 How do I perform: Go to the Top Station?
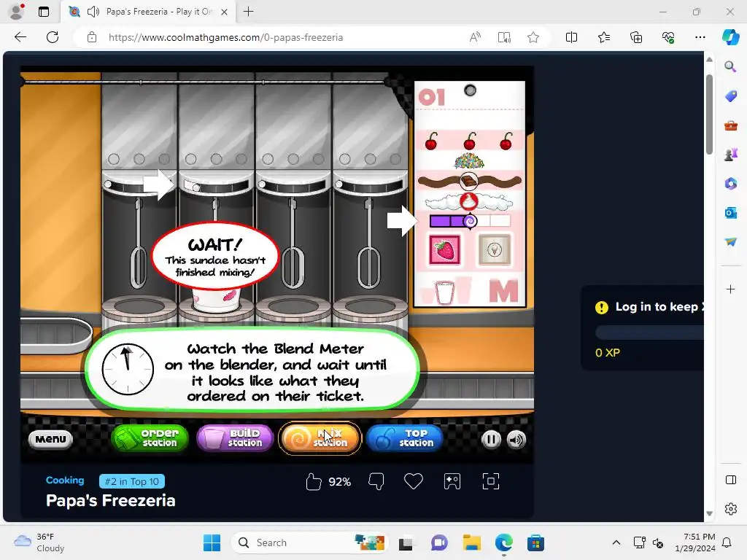(404, 438)
